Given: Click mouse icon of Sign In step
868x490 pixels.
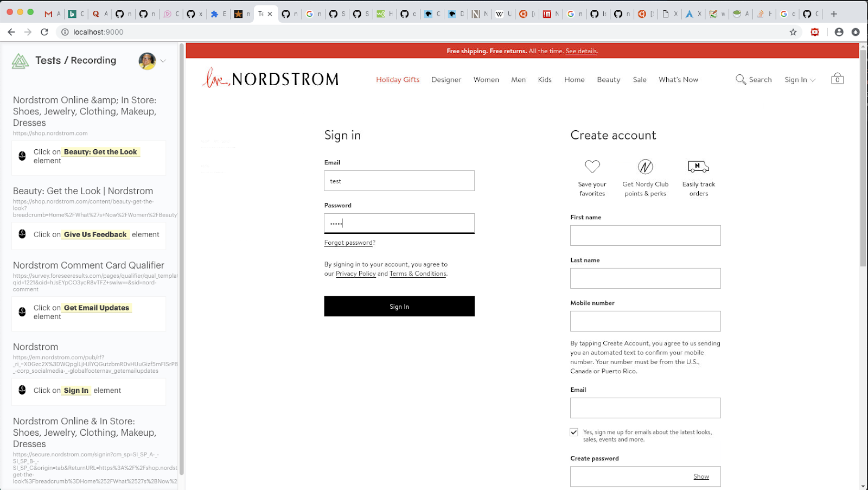Looking at the screenshot, I should tap(22, 390).
